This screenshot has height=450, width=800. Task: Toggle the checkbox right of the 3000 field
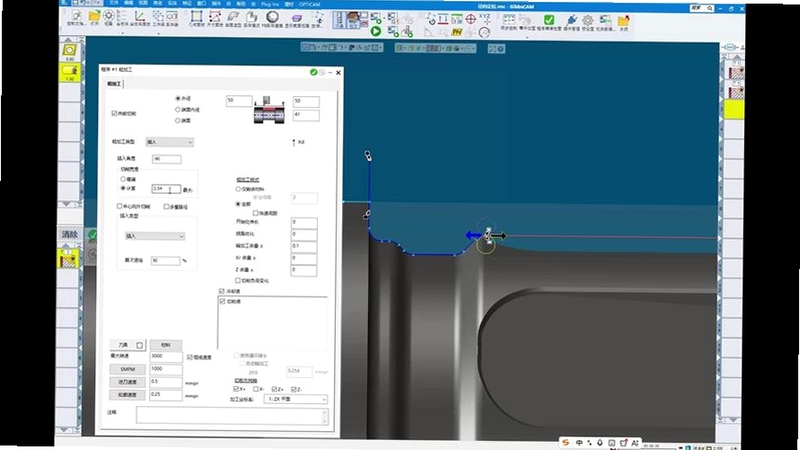tap(190, 357)
